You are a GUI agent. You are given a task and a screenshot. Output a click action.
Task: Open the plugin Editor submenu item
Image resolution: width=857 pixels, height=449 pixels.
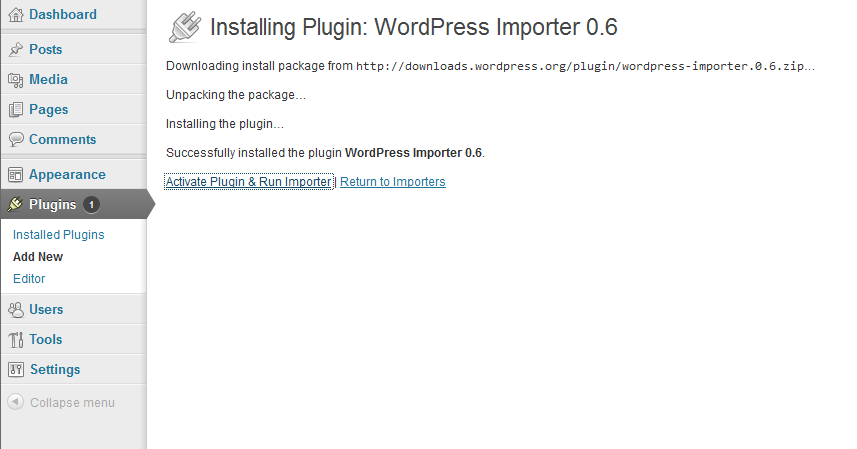pos(29,279)
